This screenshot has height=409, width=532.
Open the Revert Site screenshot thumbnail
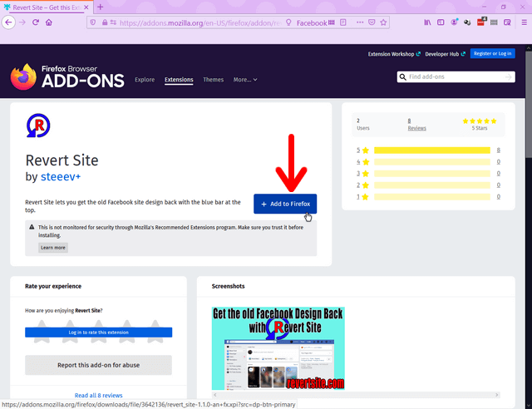click(278, 348)
